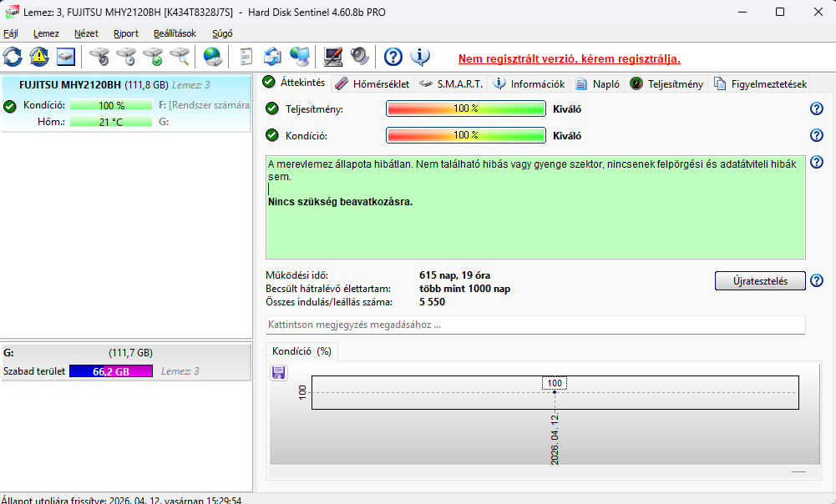836x504 pixels.
Task: Open the Információk tab
Action: click(x=529, y=84)
